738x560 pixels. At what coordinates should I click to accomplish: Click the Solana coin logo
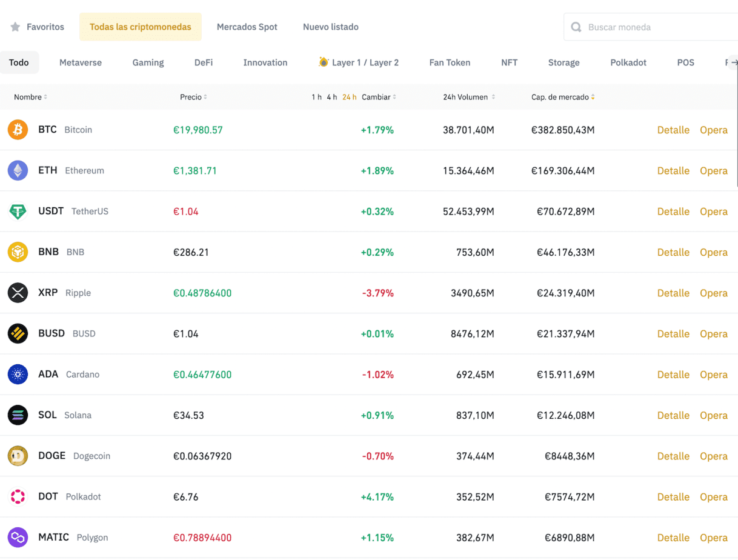coord(18,415)
